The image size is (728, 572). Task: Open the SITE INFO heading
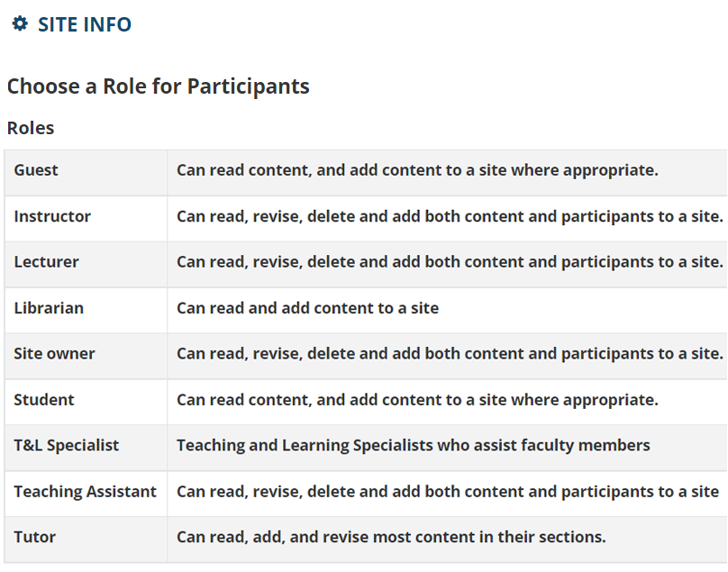[85, 24]
